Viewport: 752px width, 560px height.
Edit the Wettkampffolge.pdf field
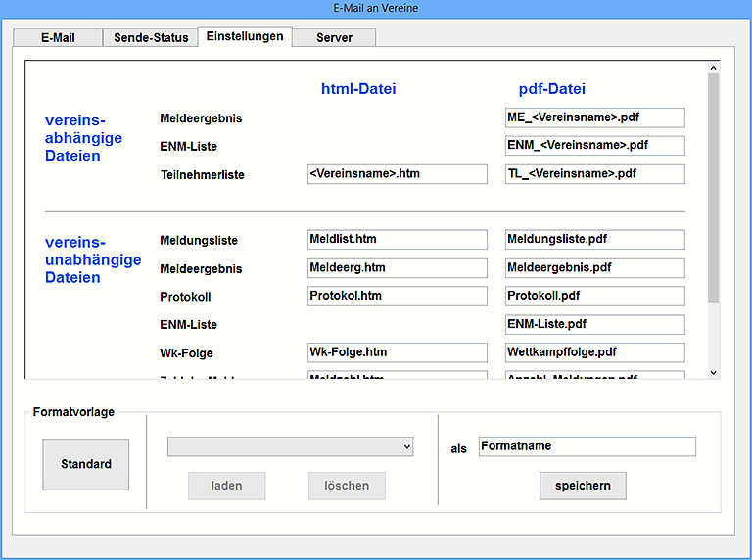tap(594, 352)
